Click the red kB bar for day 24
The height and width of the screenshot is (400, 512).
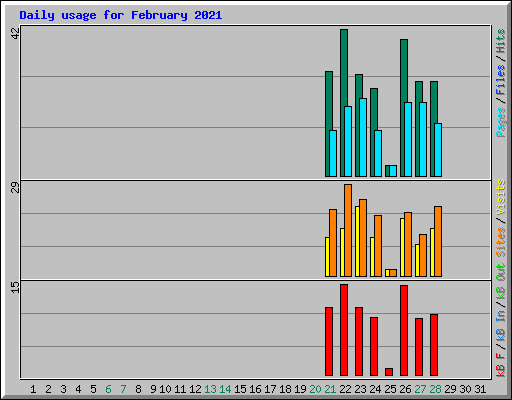(x=374, y=346)
